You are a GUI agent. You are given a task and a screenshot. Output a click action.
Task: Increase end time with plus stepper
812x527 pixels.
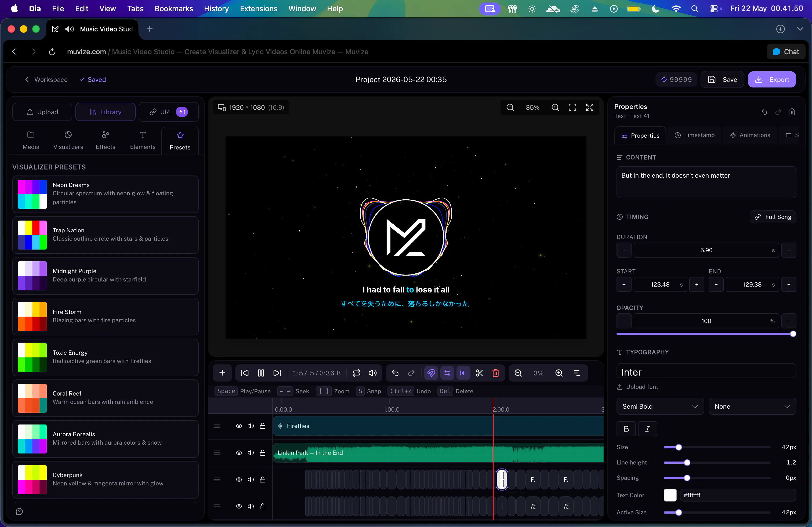click(x=788, y=284)
